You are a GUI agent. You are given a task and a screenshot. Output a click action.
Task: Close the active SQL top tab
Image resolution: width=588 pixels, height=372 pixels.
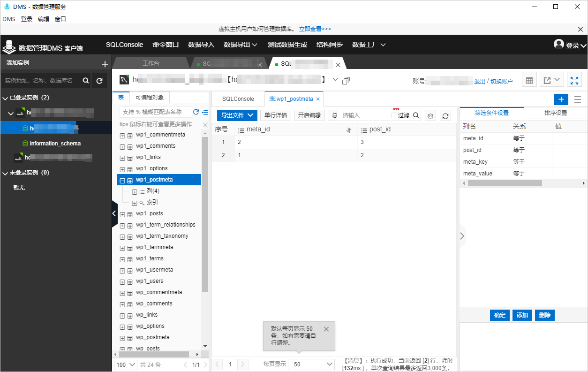coord(338,65)
